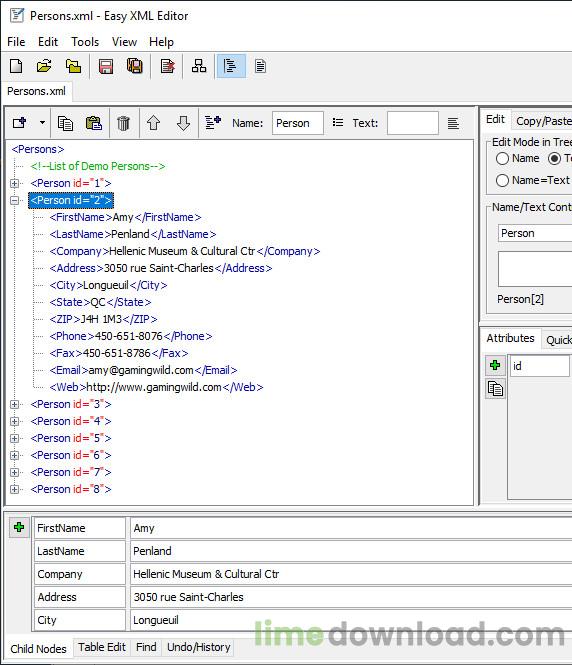Add child node with bottom green plus

[x=19, y=527]
